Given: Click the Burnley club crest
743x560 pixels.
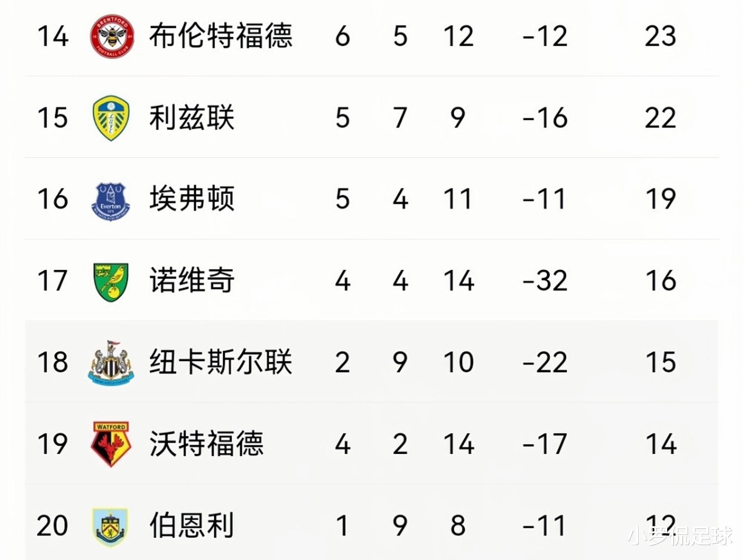Looking at the screenshot, I should [x=110, y=527].
